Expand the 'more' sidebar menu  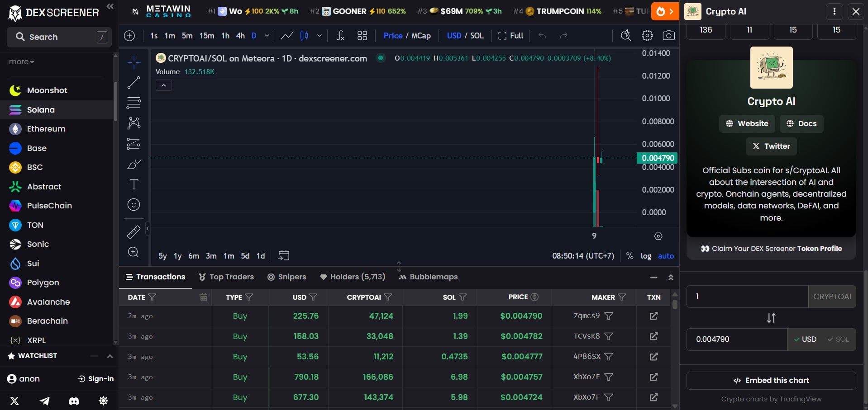(x=21, y=62)
